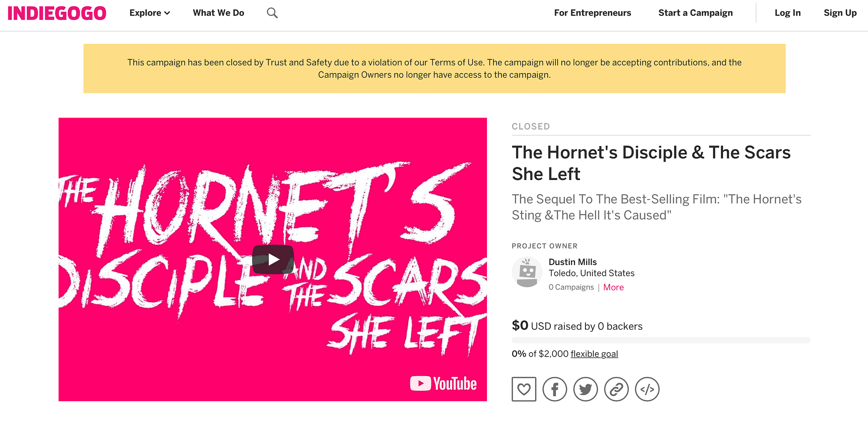The height and width of the screenshot is (429, 868).
Task: Click the search magnifier icon
Action: 272,13
